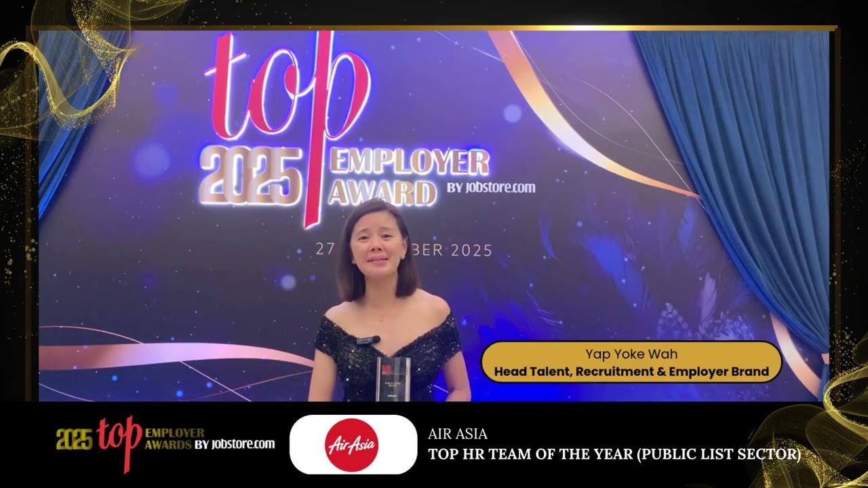The height and width of the screenshot is (488, 868).
Task: Click the gold "2025" on the backdrop
Action: (251, 176)
